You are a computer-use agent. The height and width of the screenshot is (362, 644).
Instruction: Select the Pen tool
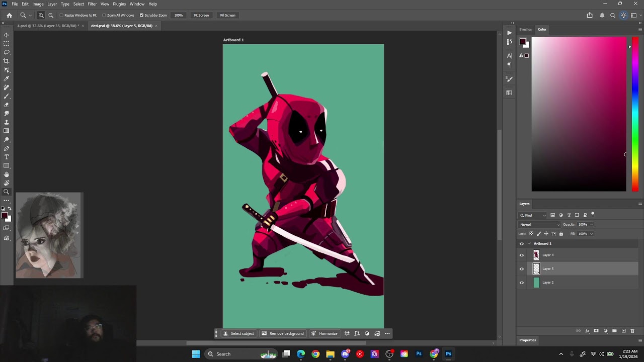[7, 148]
